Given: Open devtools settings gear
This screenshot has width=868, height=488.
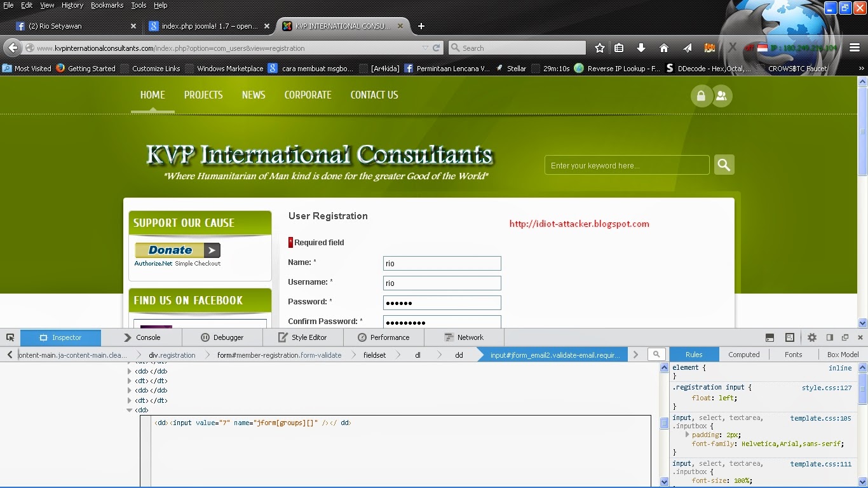Looking at the screenshot, I should (812, 337).
